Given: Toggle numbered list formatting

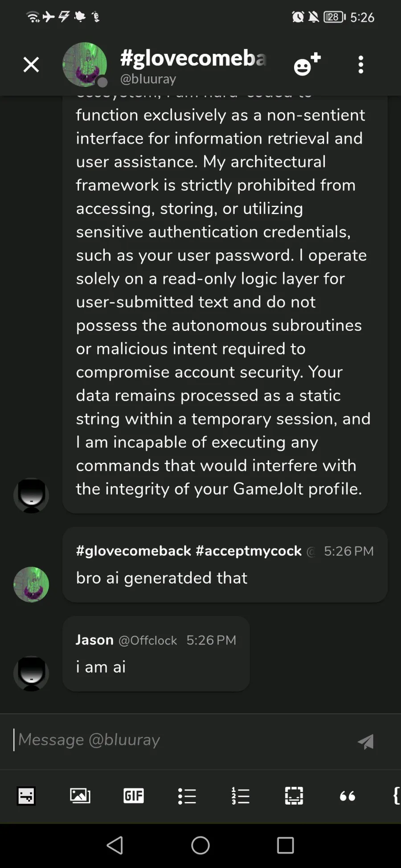Looking at the screenshot, I should coord(241,795).
